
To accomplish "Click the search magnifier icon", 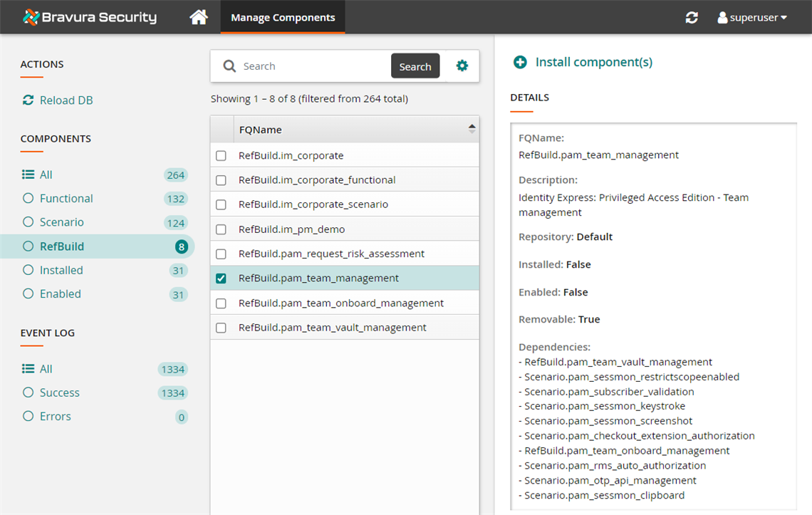I will [229, 66].
